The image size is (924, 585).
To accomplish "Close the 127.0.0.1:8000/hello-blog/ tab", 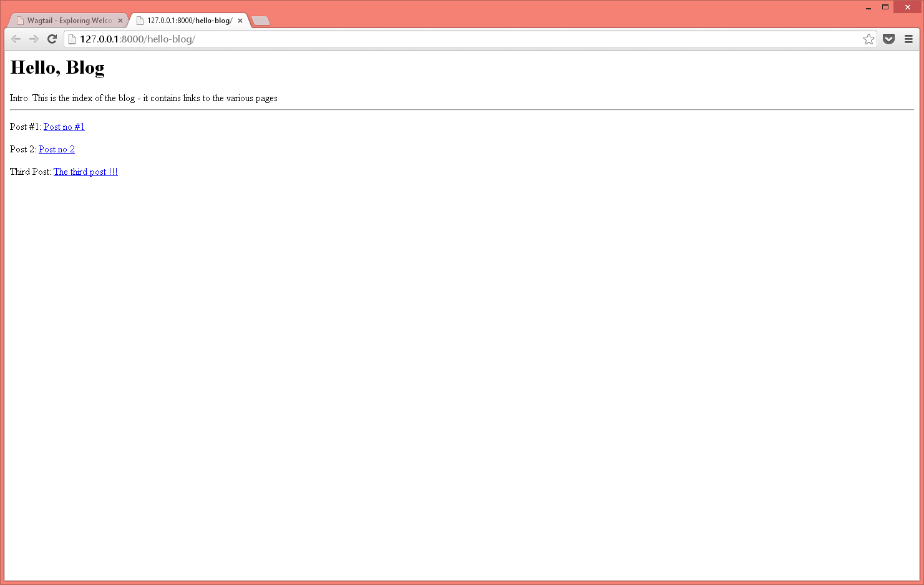I will tap(240, 21).
